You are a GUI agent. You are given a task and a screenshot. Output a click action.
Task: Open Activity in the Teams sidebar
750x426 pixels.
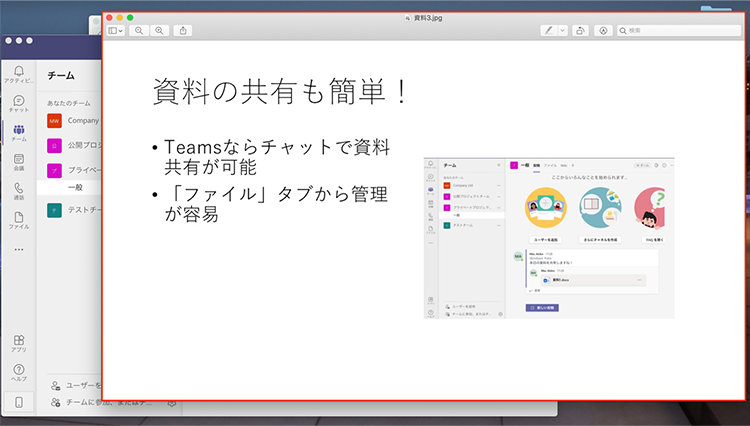(x=19, y=74)
